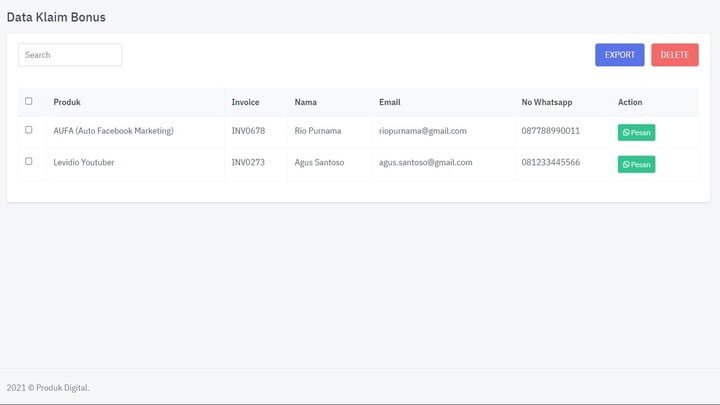
Task: Click WhatsApp Pesan button for Rio Purnama
Action: point(636,132)
